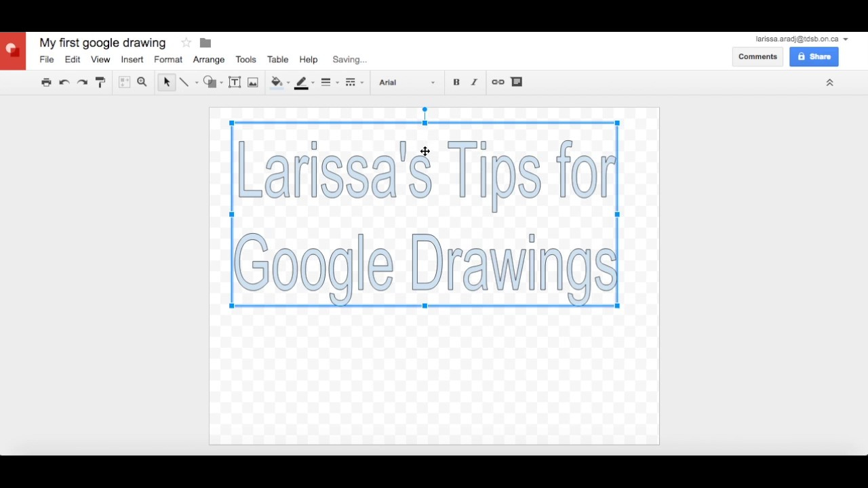
Task: Insert a comment from toolbar
Action: [517, 82]
